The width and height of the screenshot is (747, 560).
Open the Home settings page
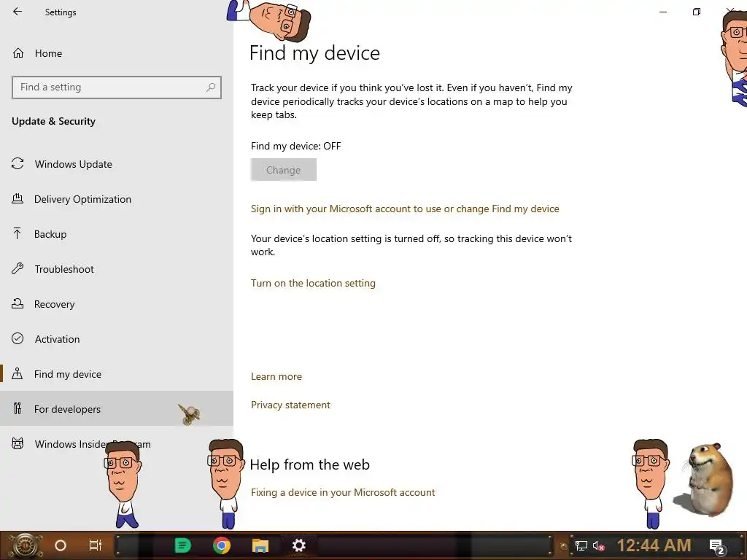(x=116, y=53)
